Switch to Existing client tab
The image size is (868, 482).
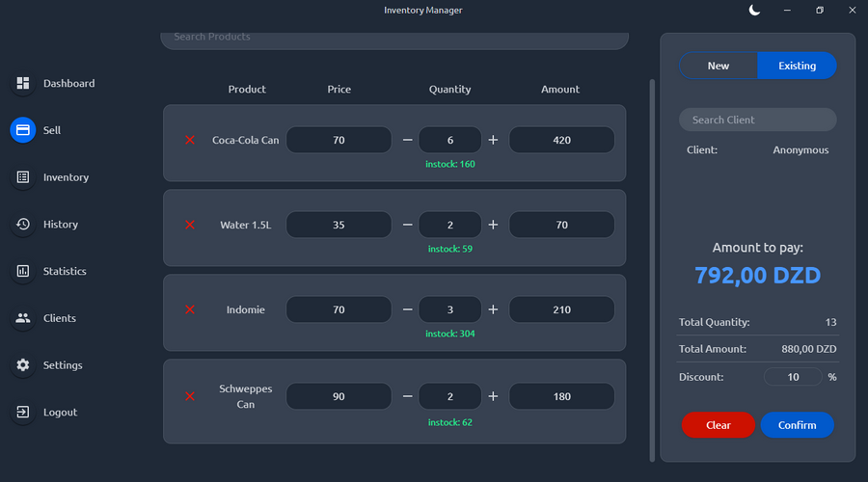point(797,66)
